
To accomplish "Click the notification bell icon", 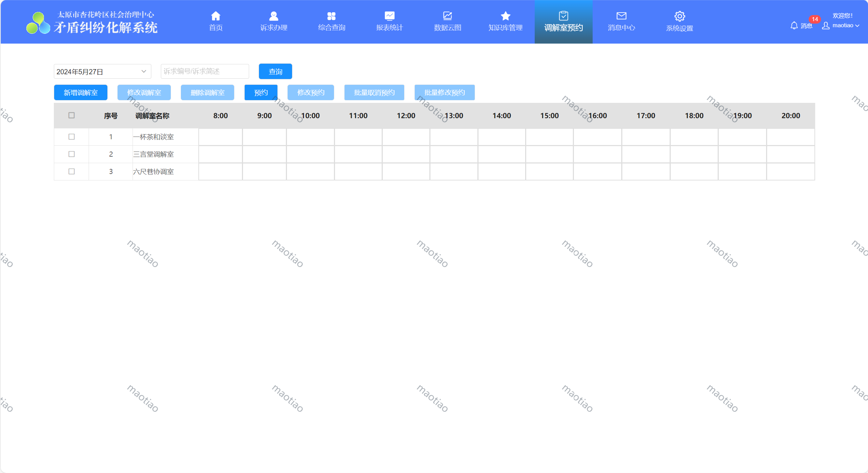I will coord(794,26).
